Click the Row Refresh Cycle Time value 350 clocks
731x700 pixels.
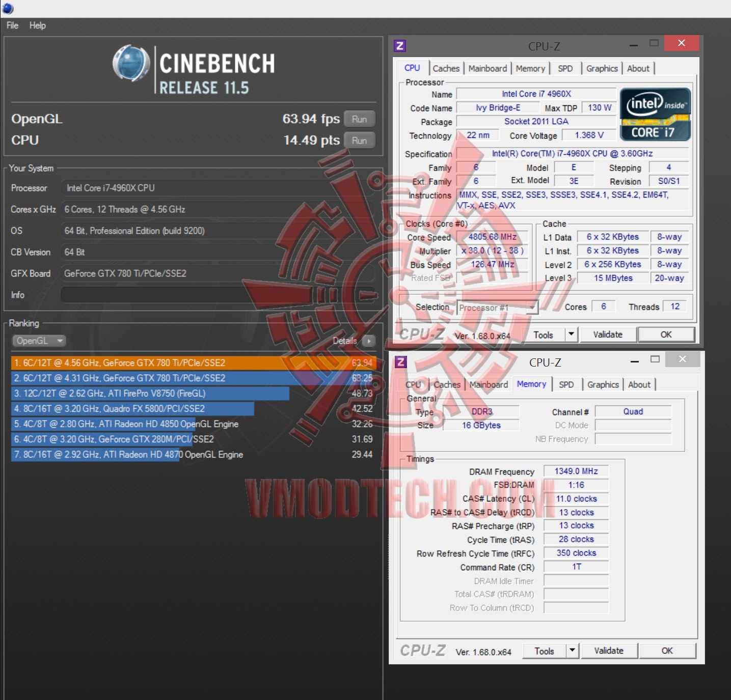576,553
